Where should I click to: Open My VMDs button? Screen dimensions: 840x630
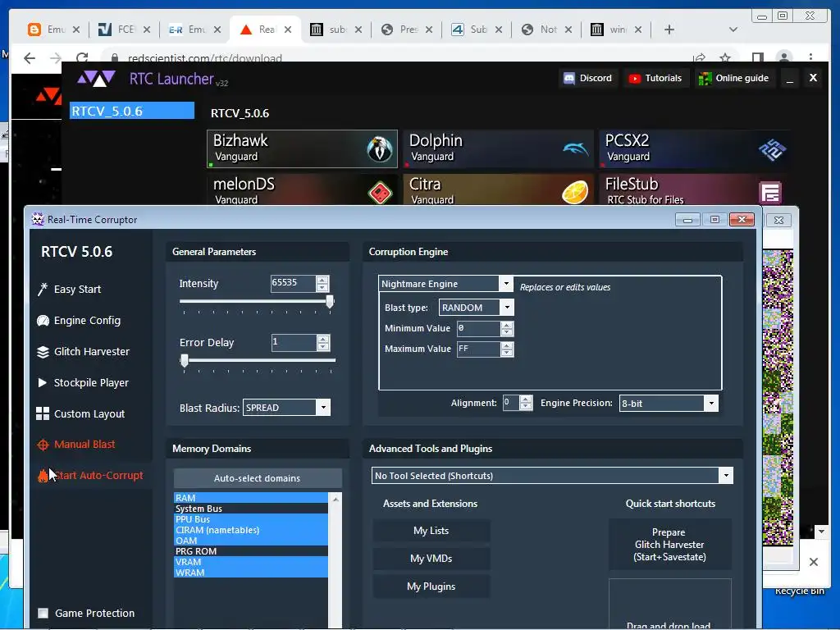click(431, 559)
